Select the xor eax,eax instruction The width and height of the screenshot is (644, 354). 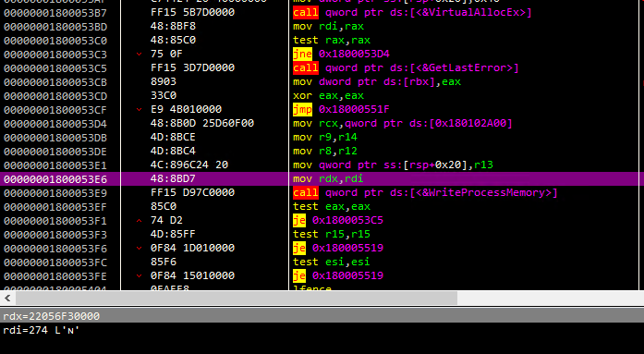coord(328,96)
